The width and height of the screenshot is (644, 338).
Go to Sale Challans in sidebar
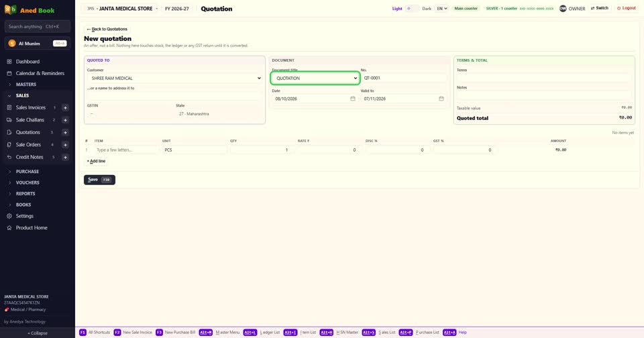(30, 120)
